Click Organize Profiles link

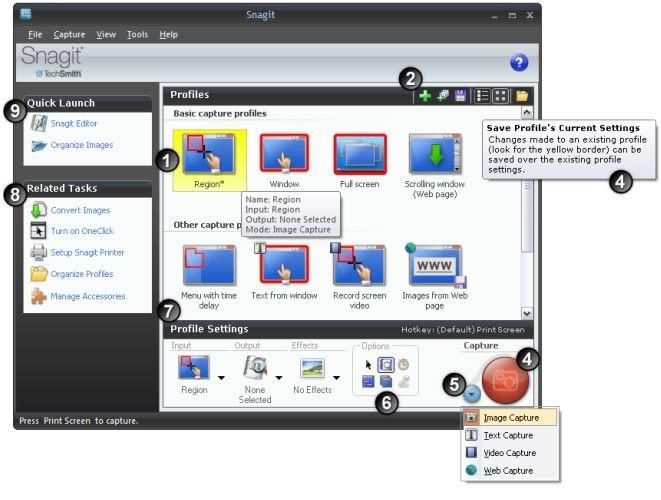[82, 274]
